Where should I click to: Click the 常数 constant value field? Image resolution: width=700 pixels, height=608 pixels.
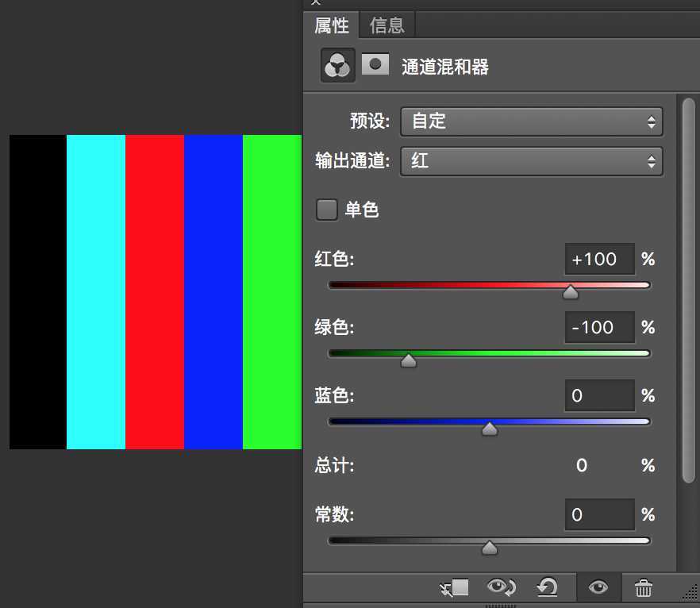(x=599, y=514)
